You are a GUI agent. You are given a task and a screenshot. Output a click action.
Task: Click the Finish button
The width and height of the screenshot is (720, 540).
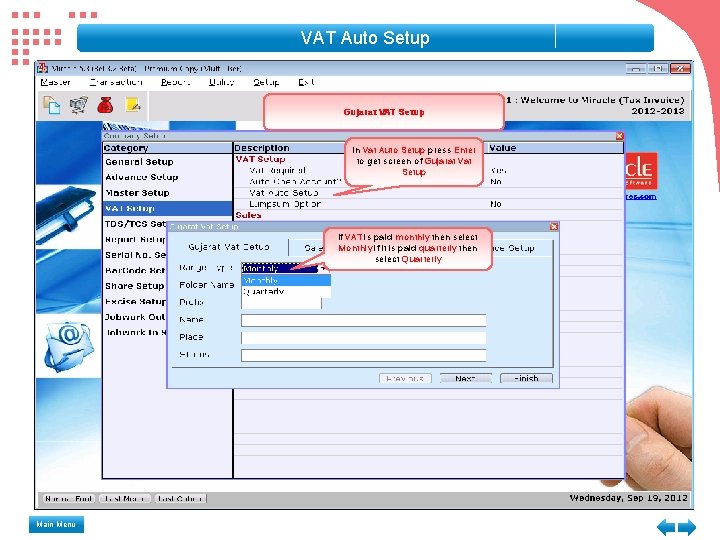point(526,378)
